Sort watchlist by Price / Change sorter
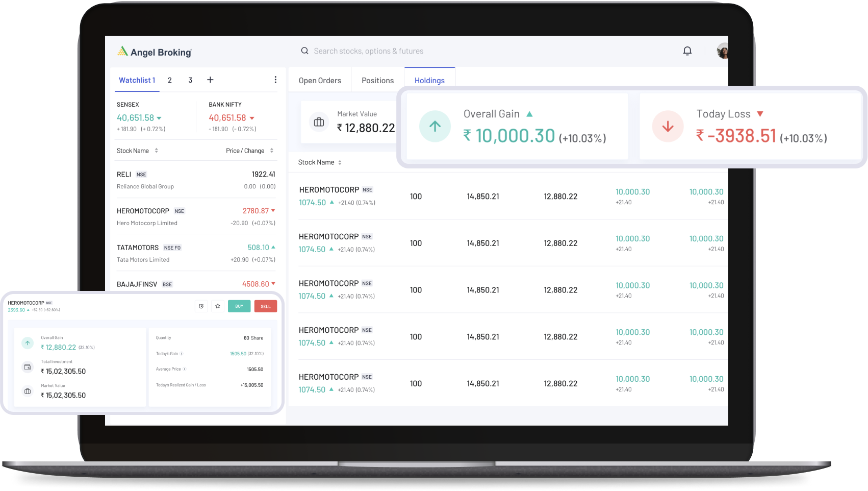This screenshot has height=491, width=868. coord(271,150)
